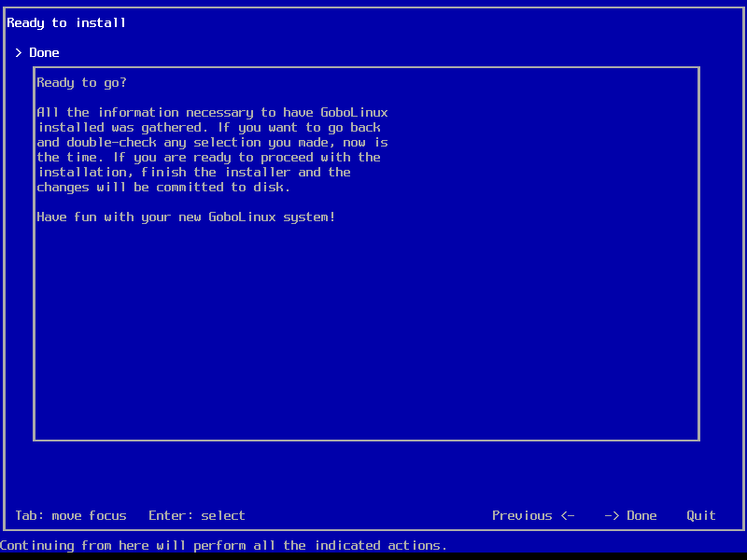This screenshot has height=560, width=747.
Task: Click the > marker beside the top Done entry
Action: 19,52
